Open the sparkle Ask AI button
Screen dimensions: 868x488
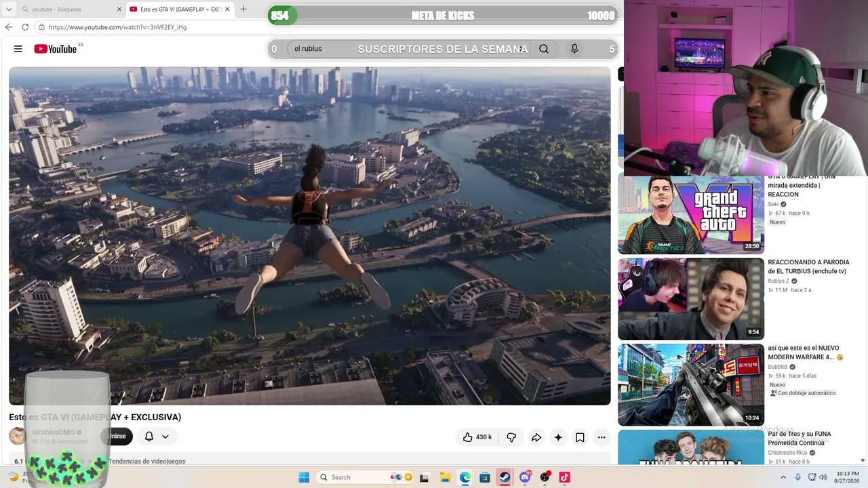click(558, 437)
